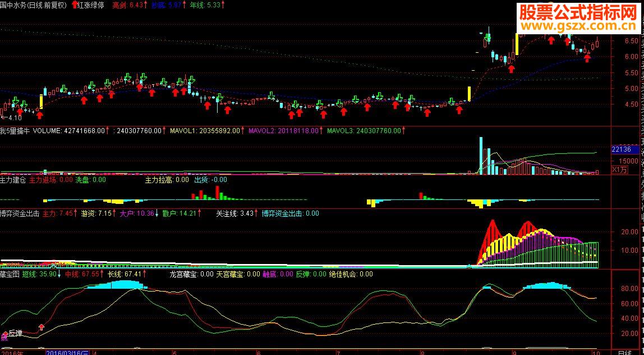
Task: Select the 触底 0.00 readout
Action: [278, 274]
